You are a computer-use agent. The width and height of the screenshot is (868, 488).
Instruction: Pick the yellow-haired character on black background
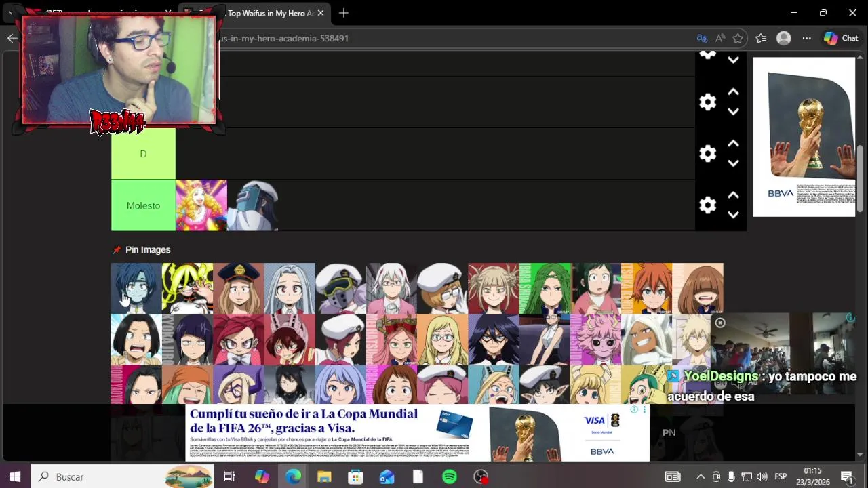(187, 289)
